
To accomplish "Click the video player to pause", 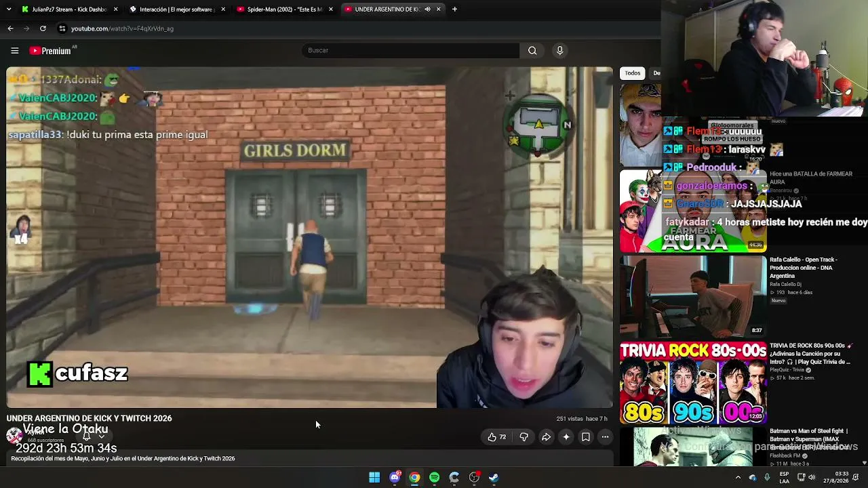I will click(309, 237).
